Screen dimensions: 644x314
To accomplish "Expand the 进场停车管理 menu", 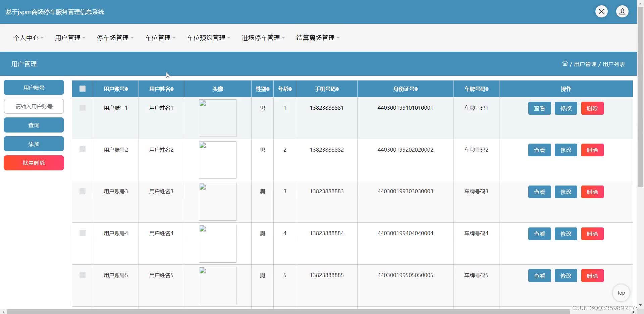I will (263, 38).
